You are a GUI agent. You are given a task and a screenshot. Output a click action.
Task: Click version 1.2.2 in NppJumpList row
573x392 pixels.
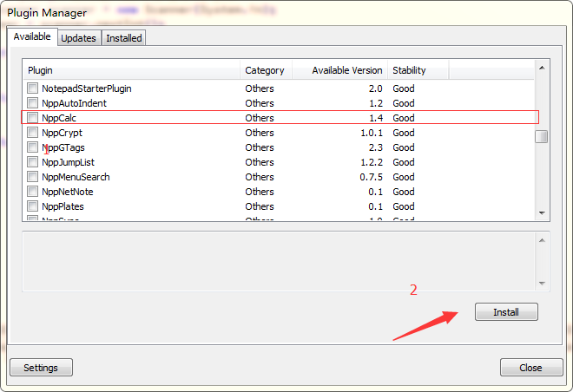(x=372, y=162)
